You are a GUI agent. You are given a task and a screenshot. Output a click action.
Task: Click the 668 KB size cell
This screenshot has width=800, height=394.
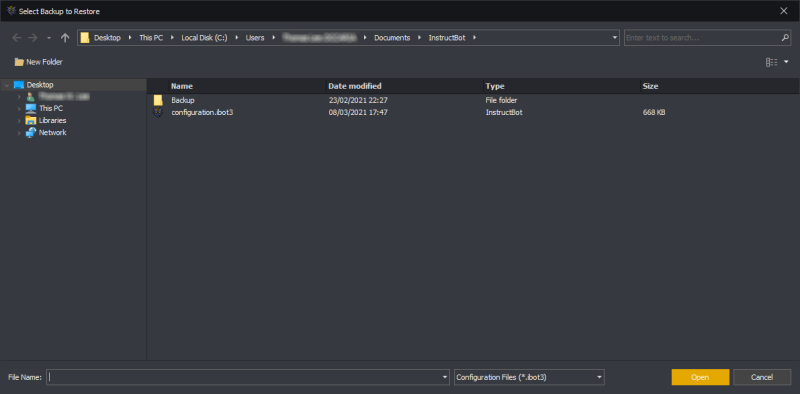(x=654, y=112)
